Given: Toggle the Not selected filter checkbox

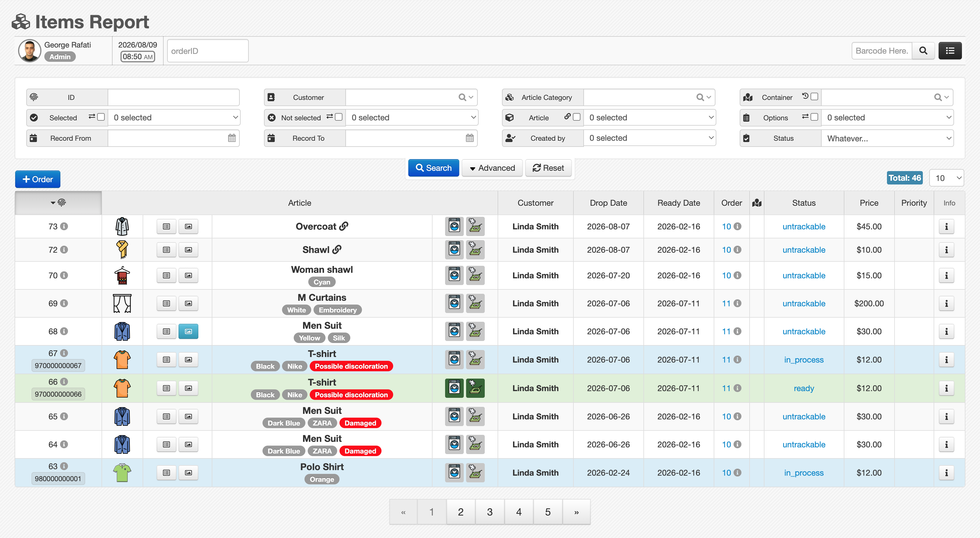Looking at the screenshot, I should coord(339,117).
